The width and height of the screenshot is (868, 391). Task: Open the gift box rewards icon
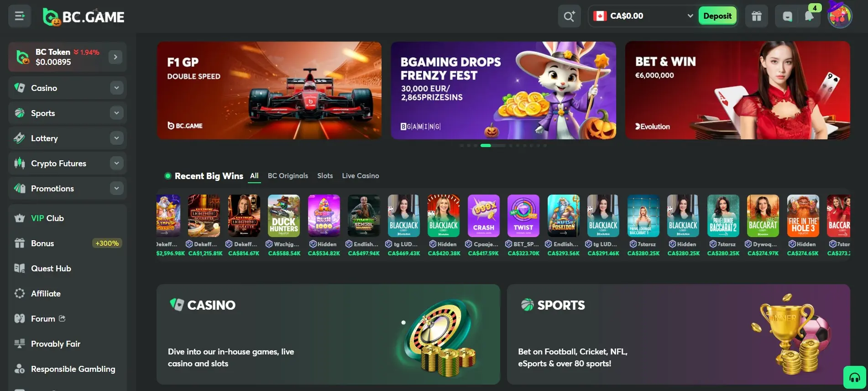(757, 16)
